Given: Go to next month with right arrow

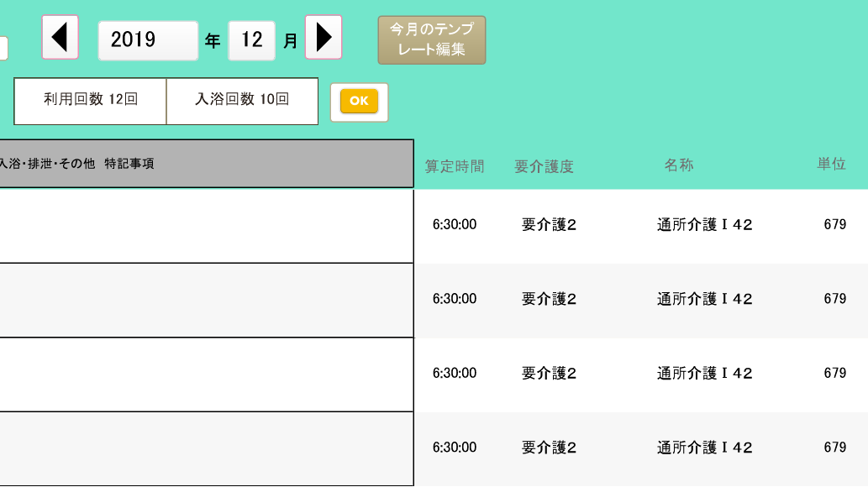Looking at the screenshot, I should click(x=324, y=37).
